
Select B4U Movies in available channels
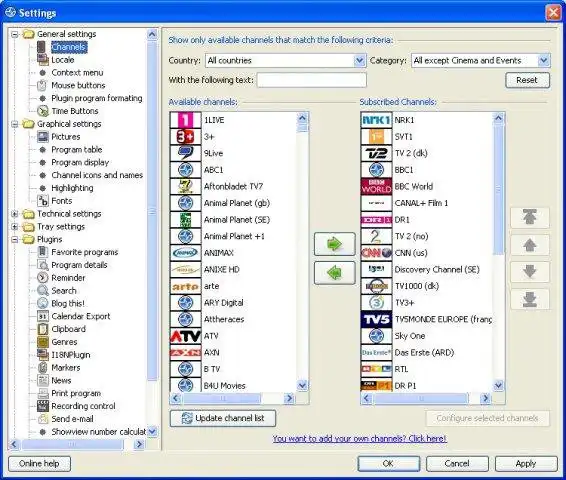pyautogui.click(x=233, y=385)
